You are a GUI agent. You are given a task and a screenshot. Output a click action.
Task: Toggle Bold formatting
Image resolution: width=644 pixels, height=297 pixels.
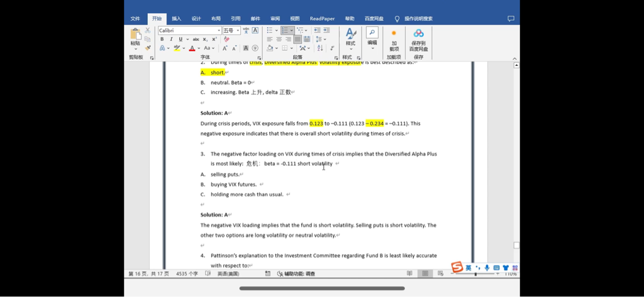[x=162, y=39]
